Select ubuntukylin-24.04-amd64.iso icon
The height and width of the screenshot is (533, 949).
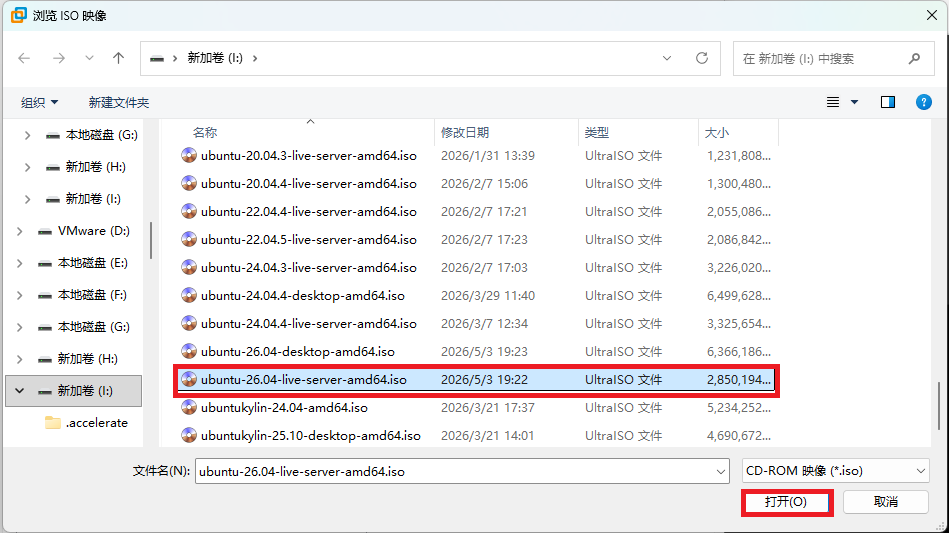tap(189, 408)
